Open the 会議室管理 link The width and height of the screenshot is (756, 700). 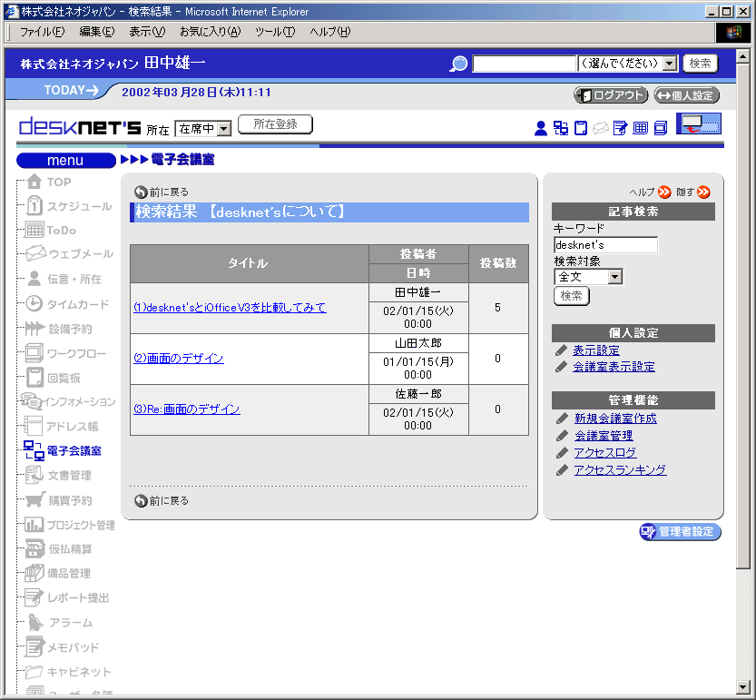pos(604,436)
